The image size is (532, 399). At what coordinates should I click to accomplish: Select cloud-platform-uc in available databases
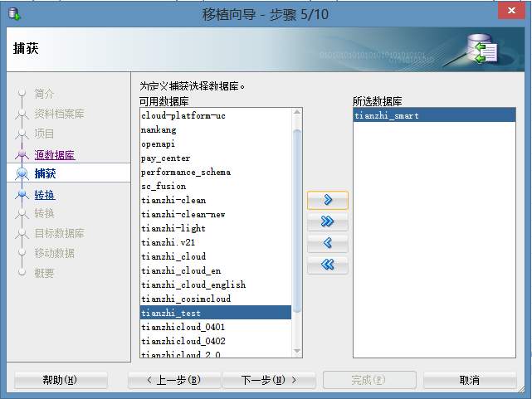tap(216, 115)
